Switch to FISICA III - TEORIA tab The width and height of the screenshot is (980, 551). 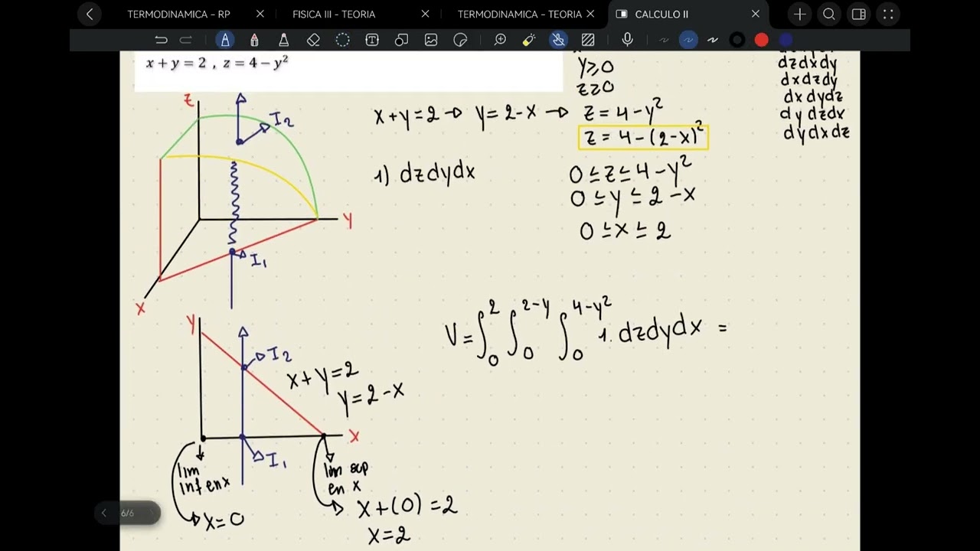[x=334, y=14]
